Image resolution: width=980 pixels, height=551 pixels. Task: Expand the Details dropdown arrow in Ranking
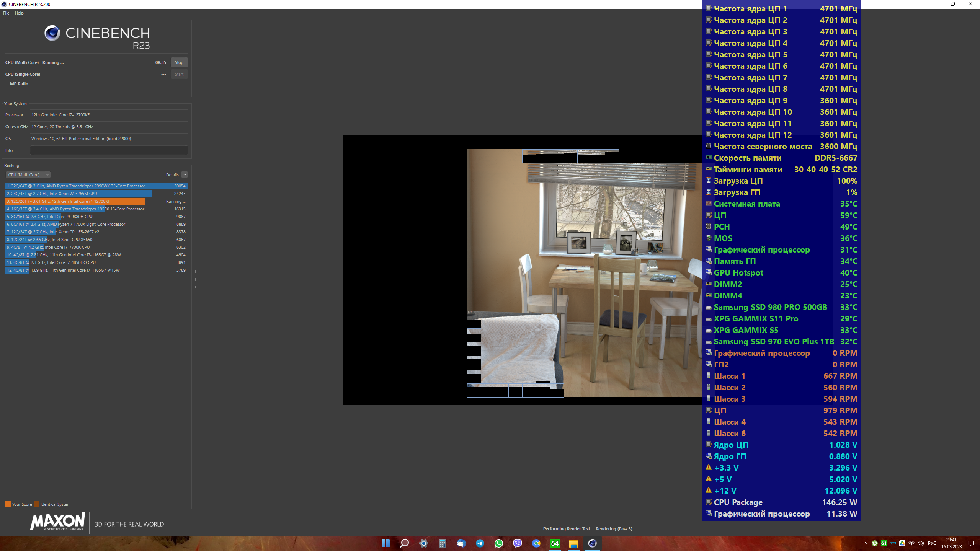tap(185, 175)
